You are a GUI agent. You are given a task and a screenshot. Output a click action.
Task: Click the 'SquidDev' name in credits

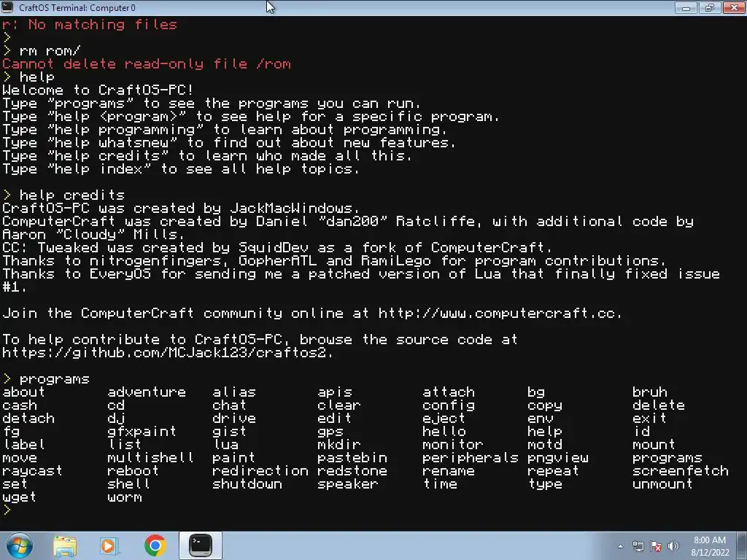click(x=274, y=248)
